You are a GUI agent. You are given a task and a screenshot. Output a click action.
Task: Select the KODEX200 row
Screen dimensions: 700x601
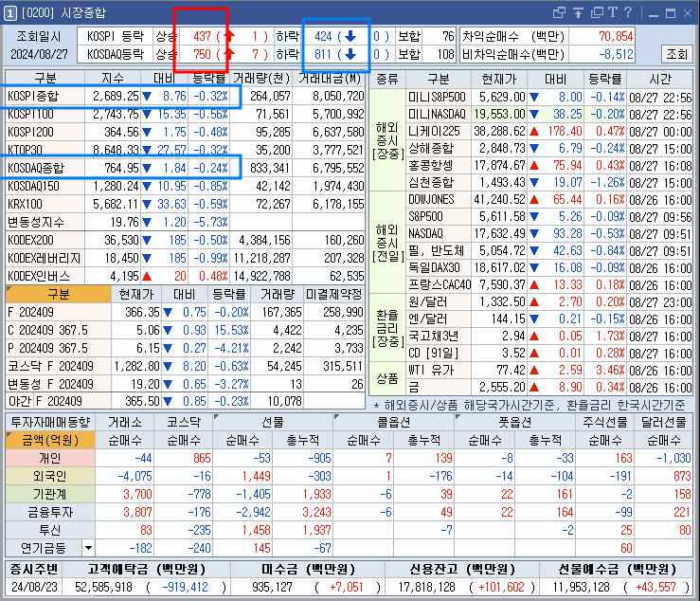186,241
